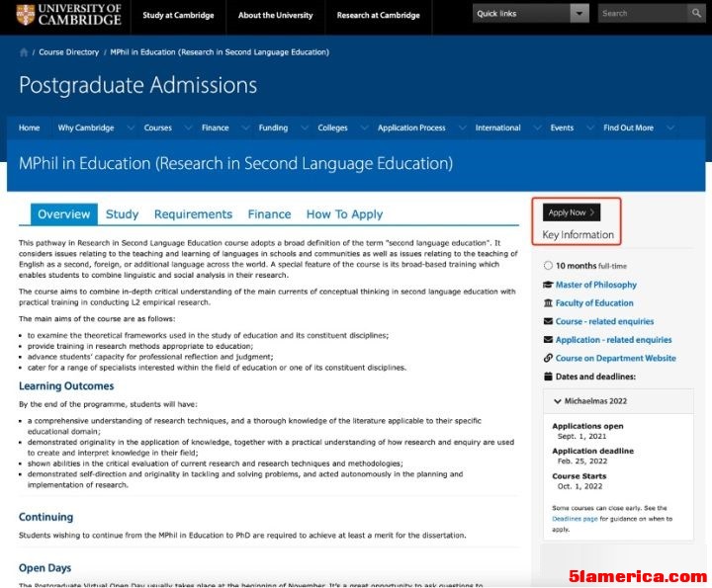Open International navigation item
The height and width of the screenshot is (588, 712).
(497, 127)
